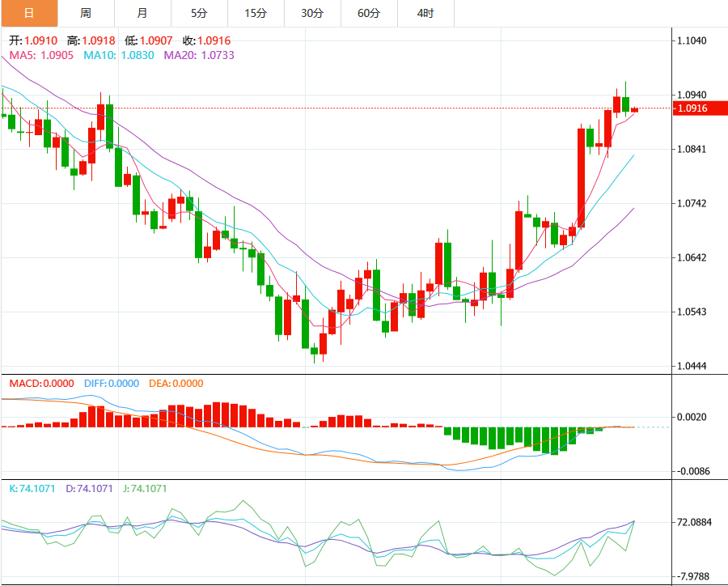Screen dimensions: 728x586
Task: Click the red 1.0916 current price tag
Action: pos(693,108)
